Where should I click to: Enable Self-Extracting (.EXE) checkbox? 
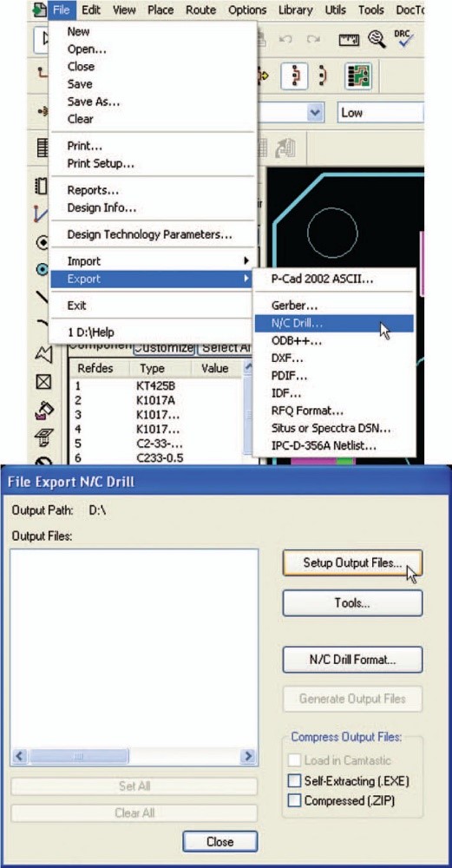[x=295, y=781]
